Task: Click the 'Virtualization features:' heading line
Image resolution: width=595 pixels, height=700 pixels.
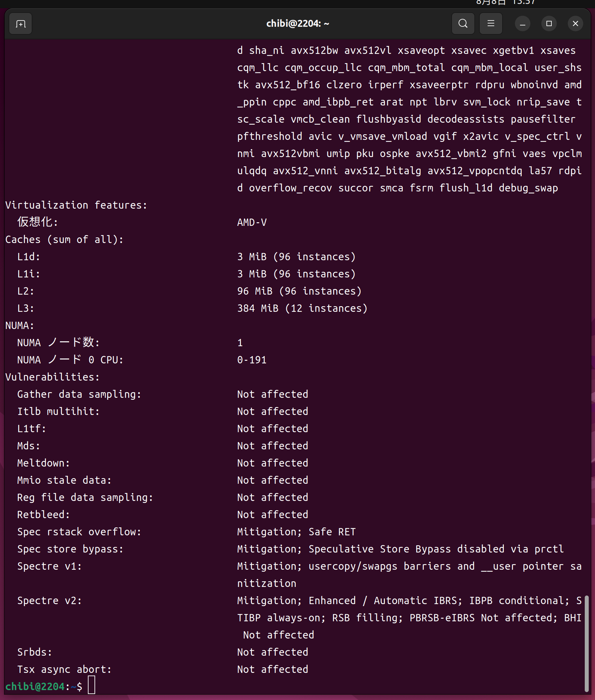Action: [x=76, y=205]
